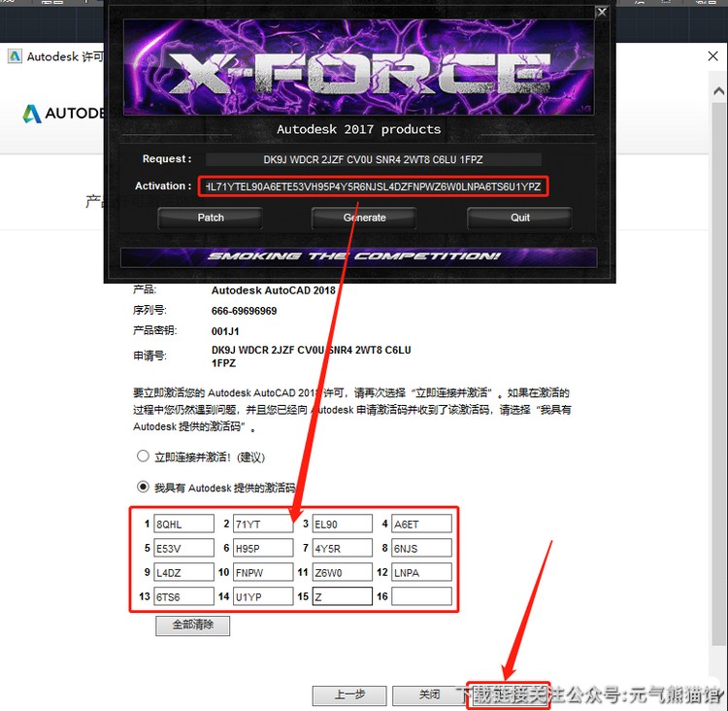Hit the Quit button in X-Force
Viewport: 728px width, 711px height.
click(519, 218)
